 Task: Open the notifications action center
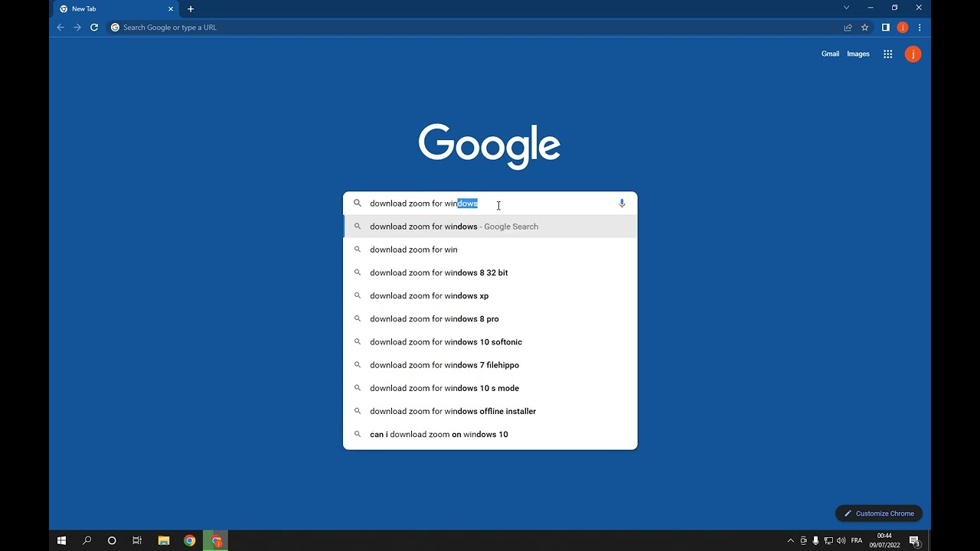pyautogui.click(x=914, y=540)
